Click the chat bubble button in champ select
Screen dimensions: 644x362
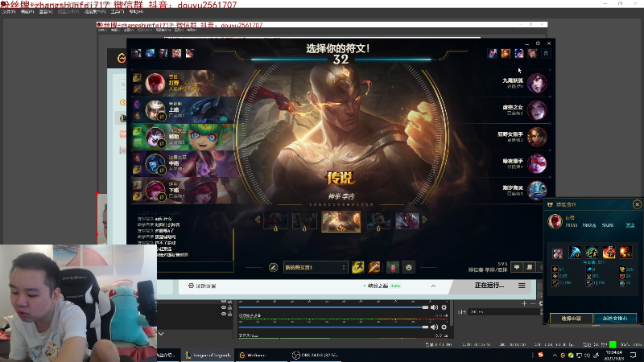point(517,267)
